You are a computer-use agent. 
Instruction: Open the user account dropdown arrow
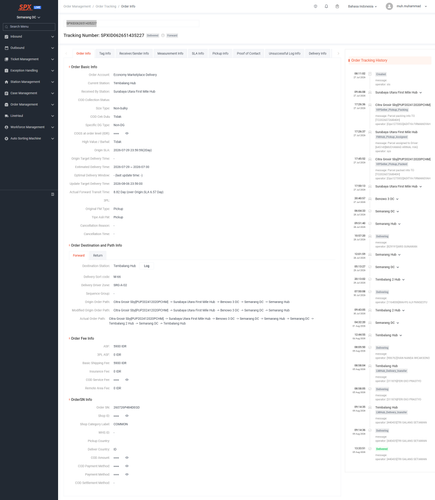[426, 6]
